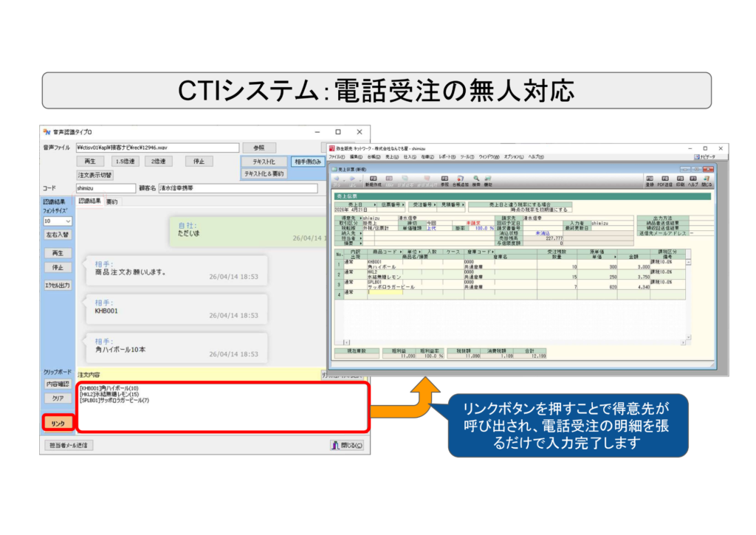This screenshot has width=756, height=535.
Task: Click the テキスト化＆要約 button
Action: (264, 173)
